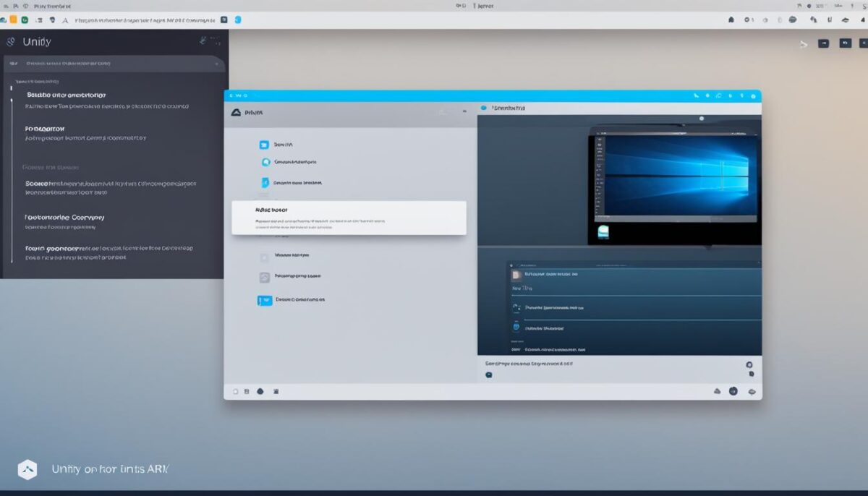
Task: Switch to the blue-dot tab above the preview
Action: click(503, 108)
